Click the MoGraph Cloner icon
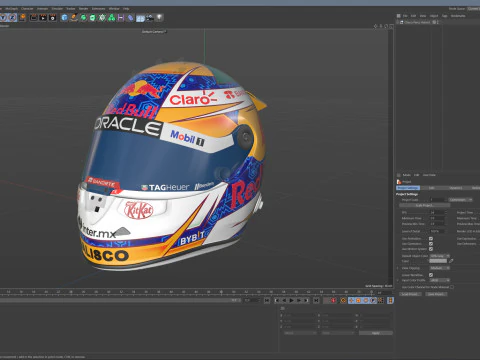480x360 pixels. coord(102,17)
